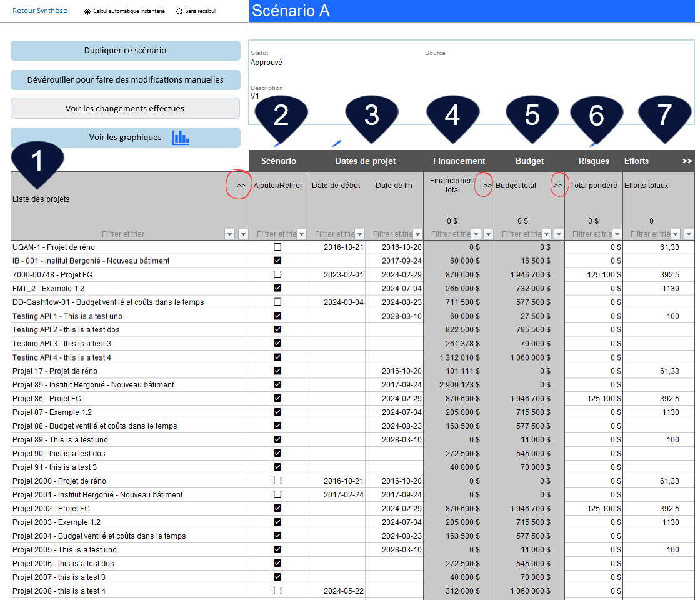700x600 pixels.
Task: Switch to the Risques header tab
Action: (x=594, y=161)
